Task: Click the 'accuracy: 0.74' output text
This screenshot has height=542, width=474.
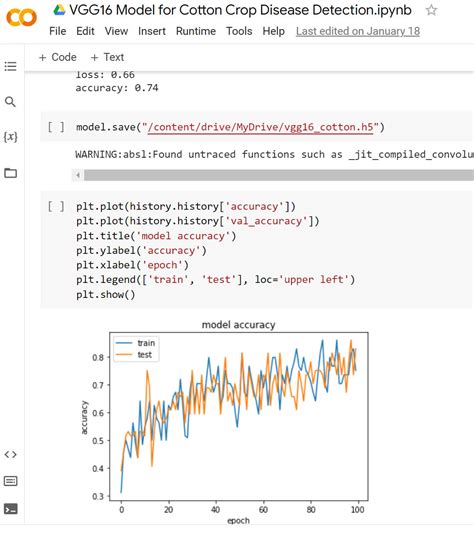Action: click(117, 88)
